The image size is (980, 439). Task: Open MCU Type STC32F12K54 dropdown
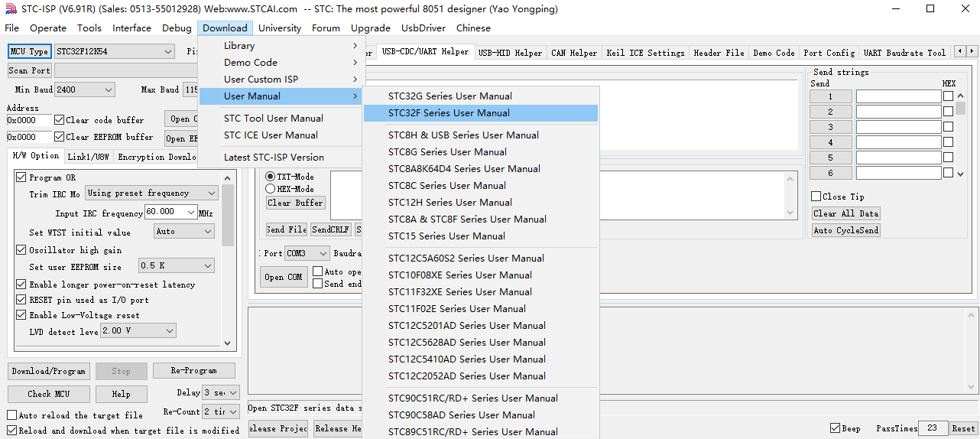pyautogui.click(x=114, y=51)
